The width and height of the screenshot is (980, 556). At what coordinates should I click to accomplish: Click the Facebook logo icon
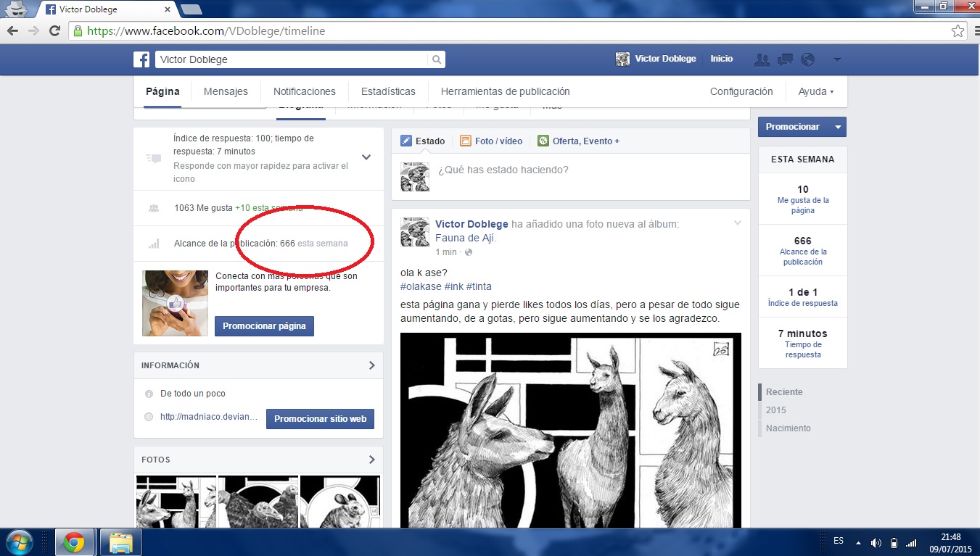(x=141, y=59)
